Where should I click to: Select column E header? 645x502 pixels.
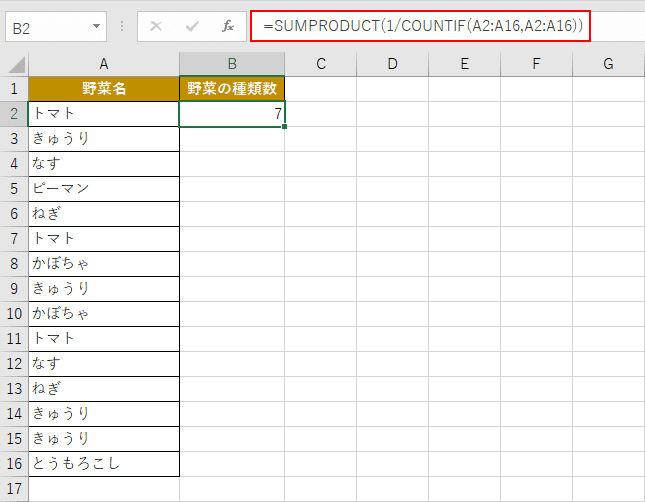pyautogui.click(x=464, y=64)
